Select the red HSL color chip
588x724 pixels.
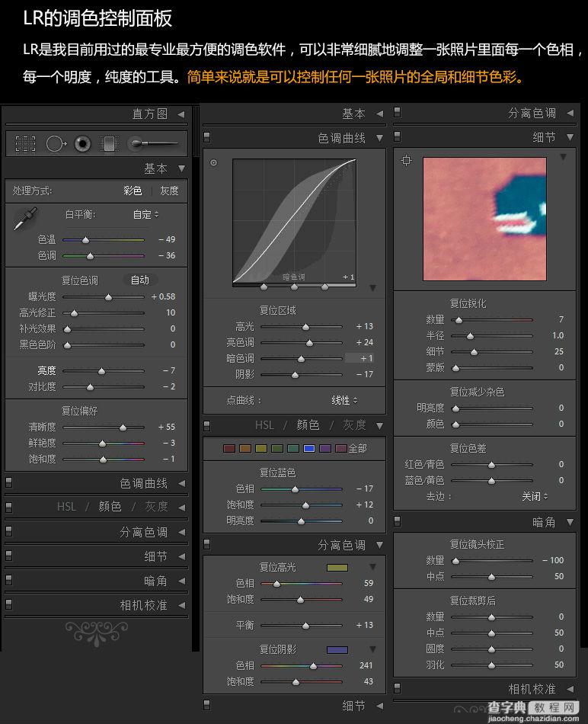[229, 448]
